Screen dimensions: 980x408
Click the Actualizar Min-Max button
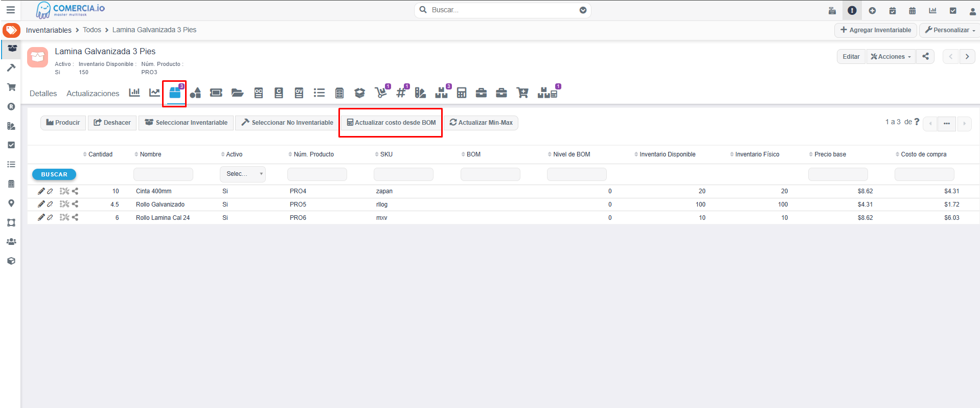[x=481, y=123]
